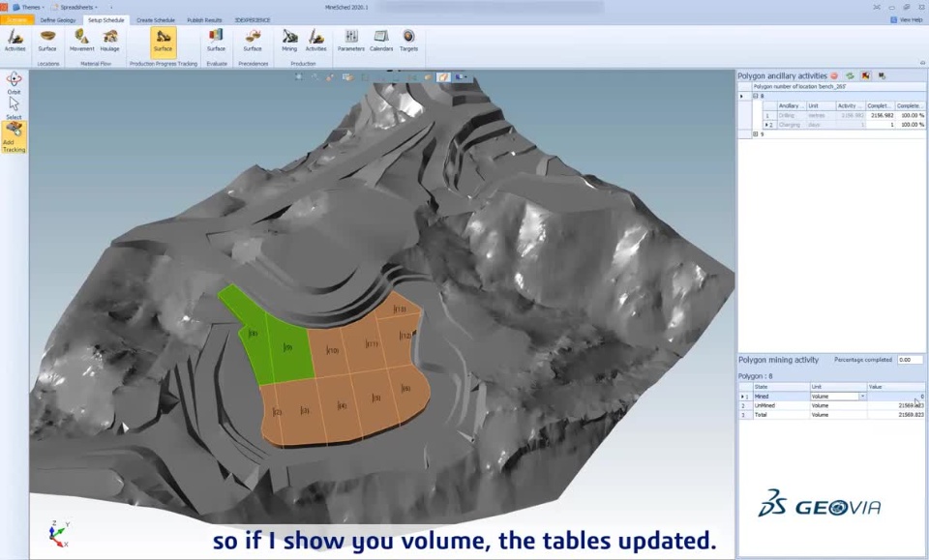Click the Percentage completed input field
This screenshot has width=929, height=560.
click(x=910, y=360)
